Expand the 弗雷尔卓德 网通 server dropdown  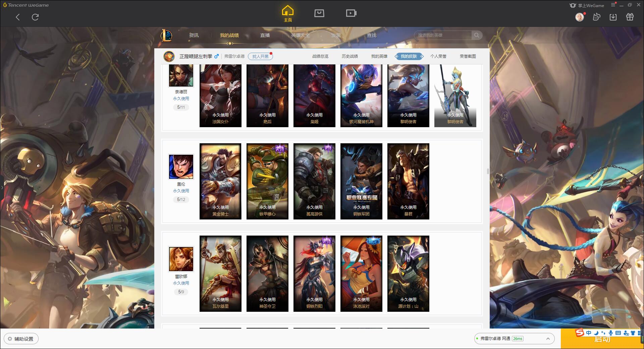514,339
